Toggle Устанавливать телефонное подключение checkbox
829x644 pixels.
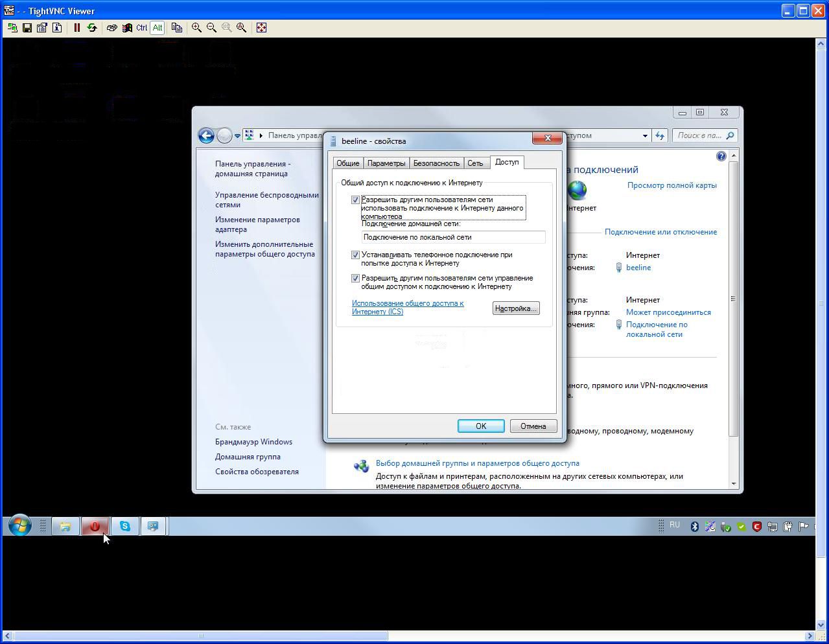355,255
